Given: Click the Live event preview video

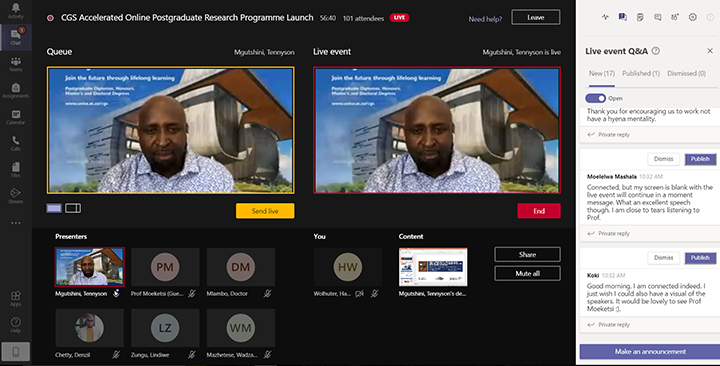Looking at the screenshot, I should [437, 130].
